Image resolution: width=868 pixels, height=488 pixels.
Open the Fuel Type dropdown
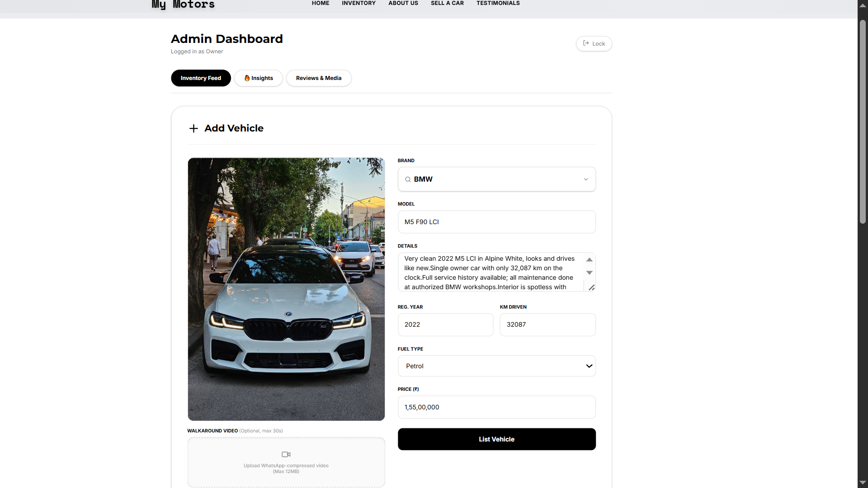click(496, 366)
